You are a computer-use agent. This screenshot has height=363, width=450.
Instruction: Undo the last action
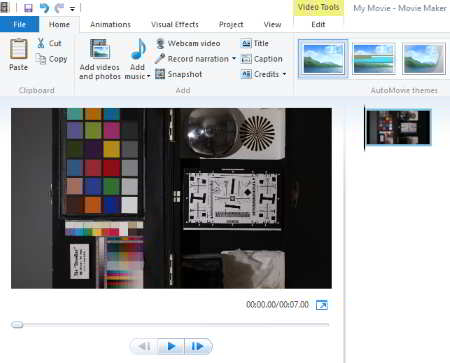click(x=44, y=7)
